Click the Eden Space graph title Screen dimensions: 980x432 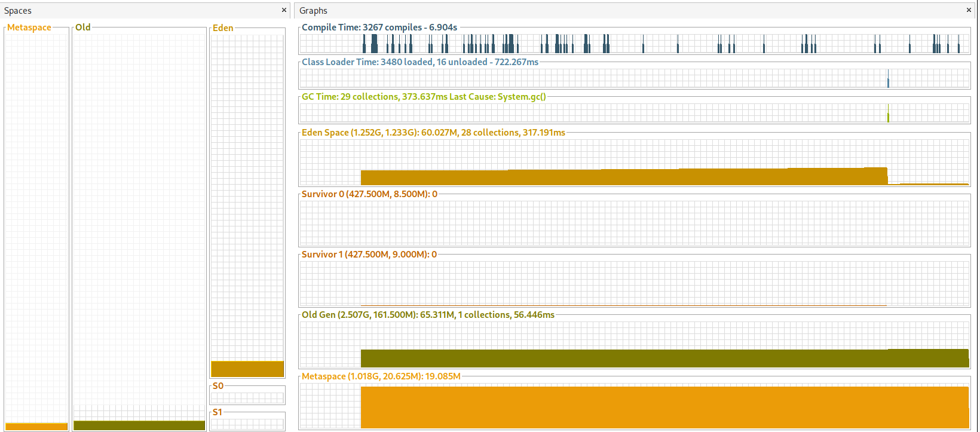point(433,133)
